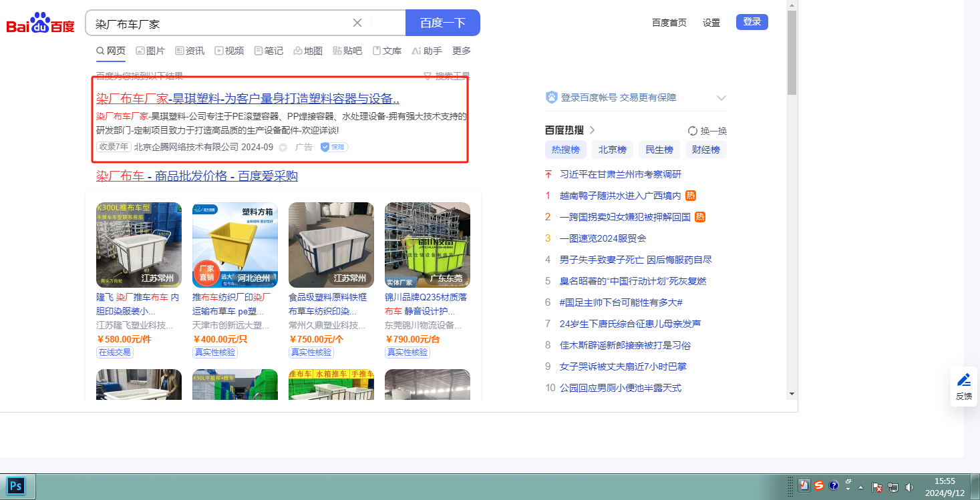
Task: Expand the 更多 search categories
Action: [462, 51]
